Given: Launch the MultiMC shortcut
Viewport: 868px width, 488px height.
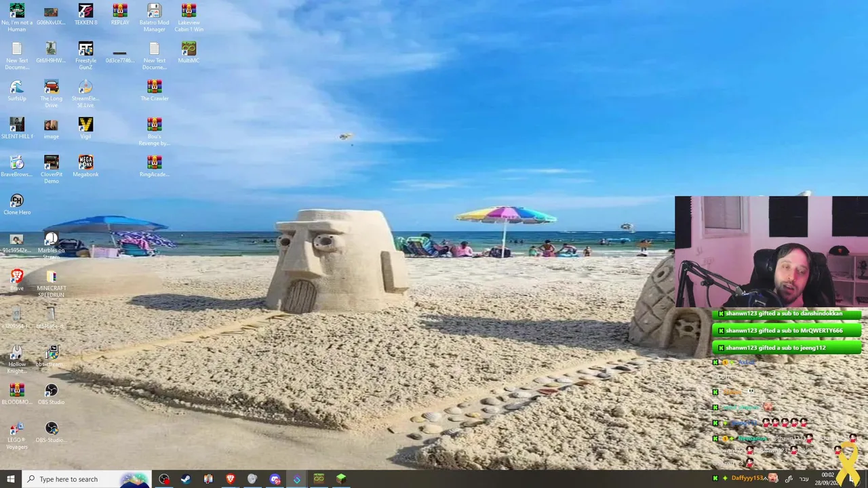Looking at the screenshot, I should click(189, 52).
